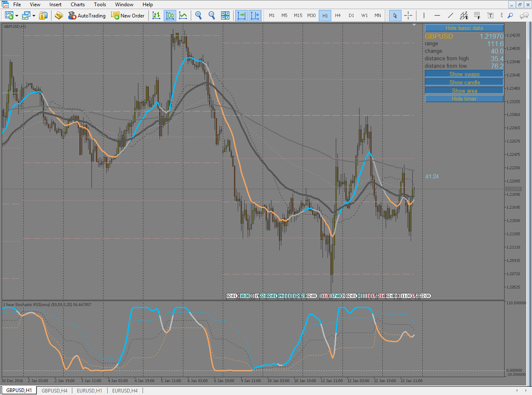The image size is (532, 395).
Task: Select the equidistant channel tool
Action: 464,16
